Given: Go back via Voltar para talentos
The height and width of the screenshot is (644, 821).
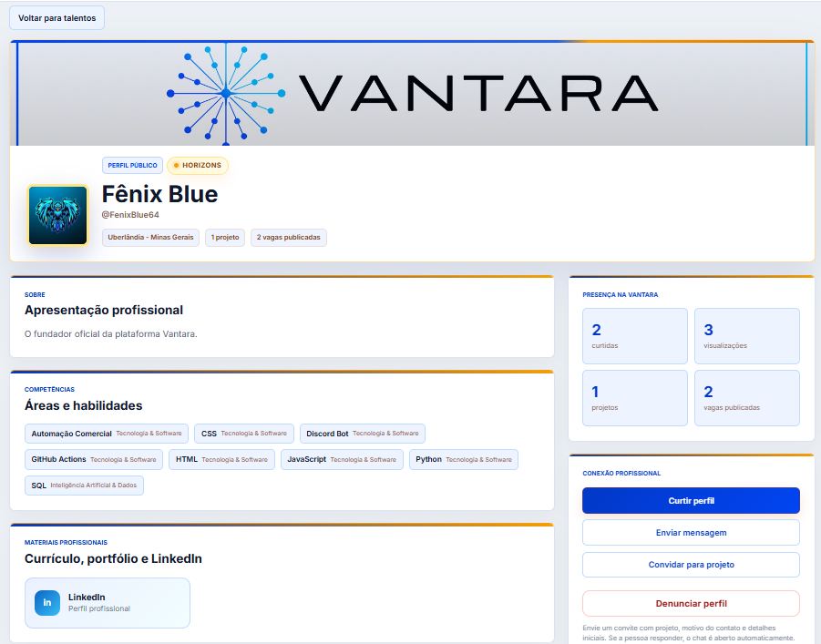Looking at the screenshot, I should pyautogui.click(x=57, y=18).
